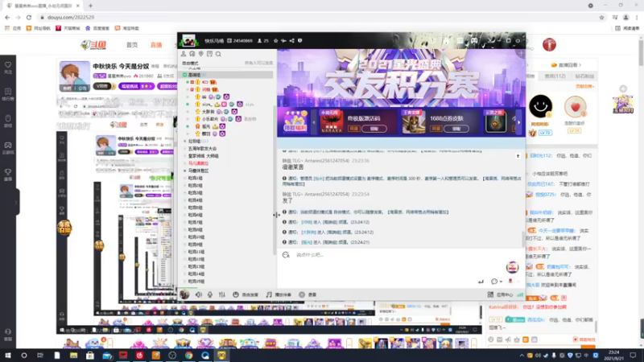The image size is (644, 362).
Task: Expand the 吃鸡1组 channel
Action: (x=195, y=178)
